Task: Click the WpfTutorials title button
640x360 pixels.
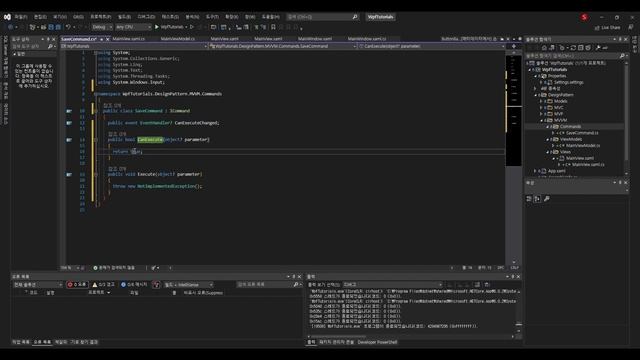Action: [380, 17]
